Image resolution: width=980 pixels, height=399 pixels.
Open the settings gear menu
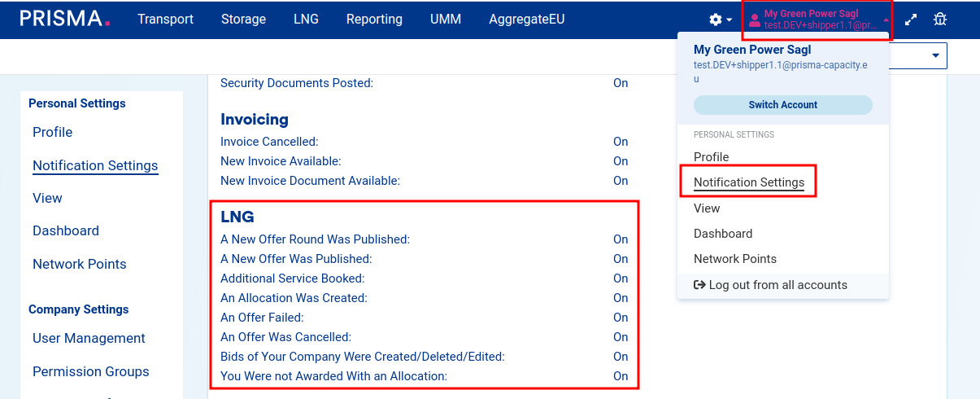pyautogui.click(x=716, y=20)
